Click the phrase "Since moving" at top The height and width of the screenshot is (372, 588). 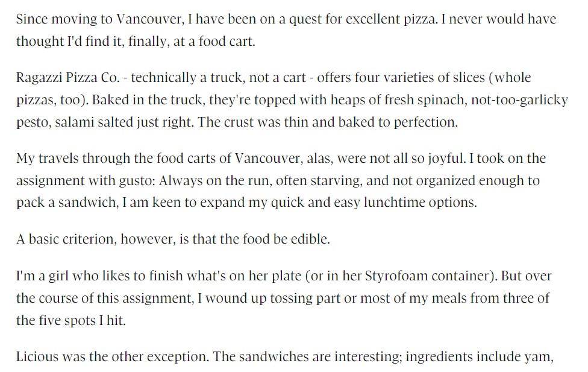pyautogui.click(x=56, y=19)
